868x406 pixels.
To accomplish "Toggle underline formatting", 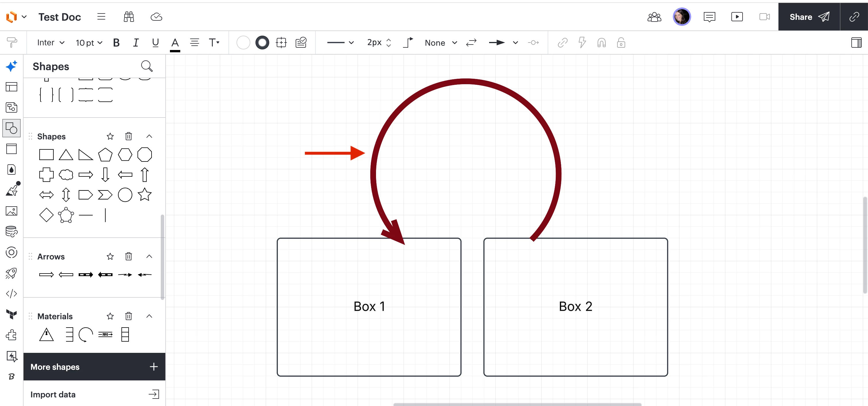I will [x=155, y=43].
